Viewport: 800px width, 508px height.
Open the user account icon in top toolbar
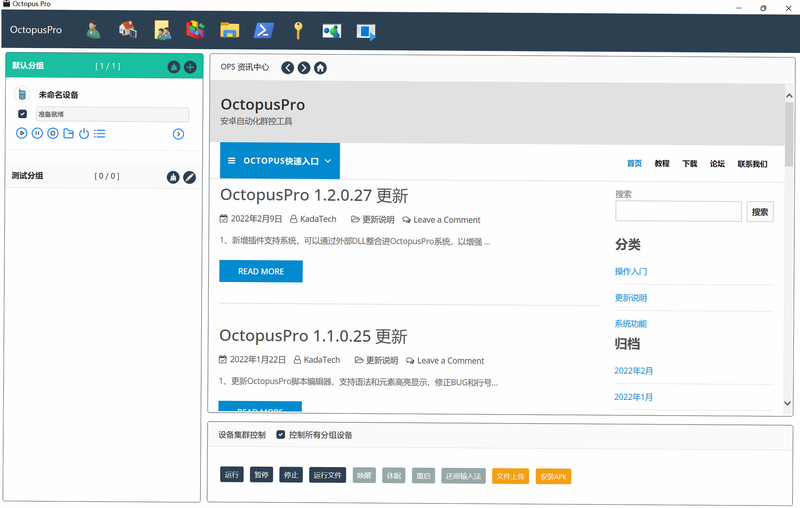tap(93, 30)
